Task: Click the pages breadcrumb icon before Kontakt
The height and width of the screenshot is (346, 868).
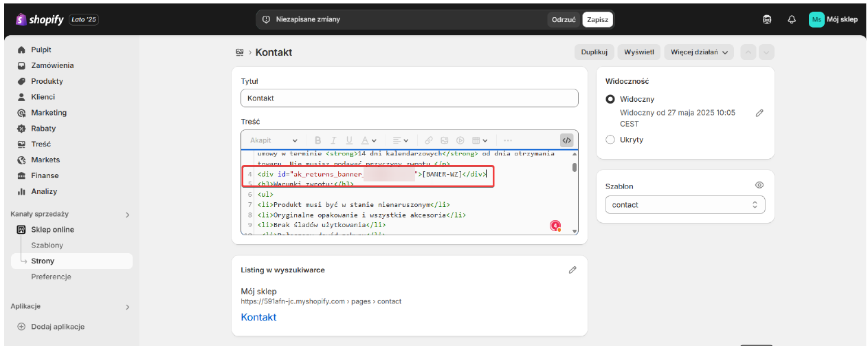Action: click(240, 52)
